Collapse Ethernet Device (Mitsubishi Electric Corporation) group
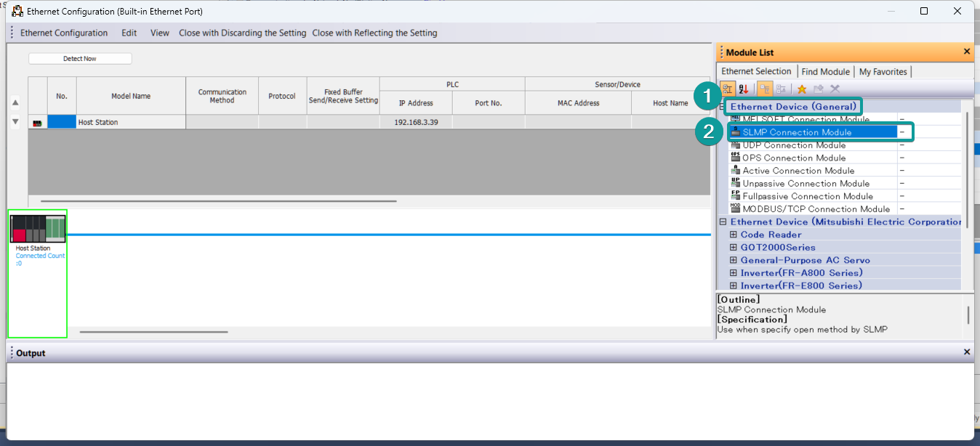 pyautogui.click(x=723, y=222)
